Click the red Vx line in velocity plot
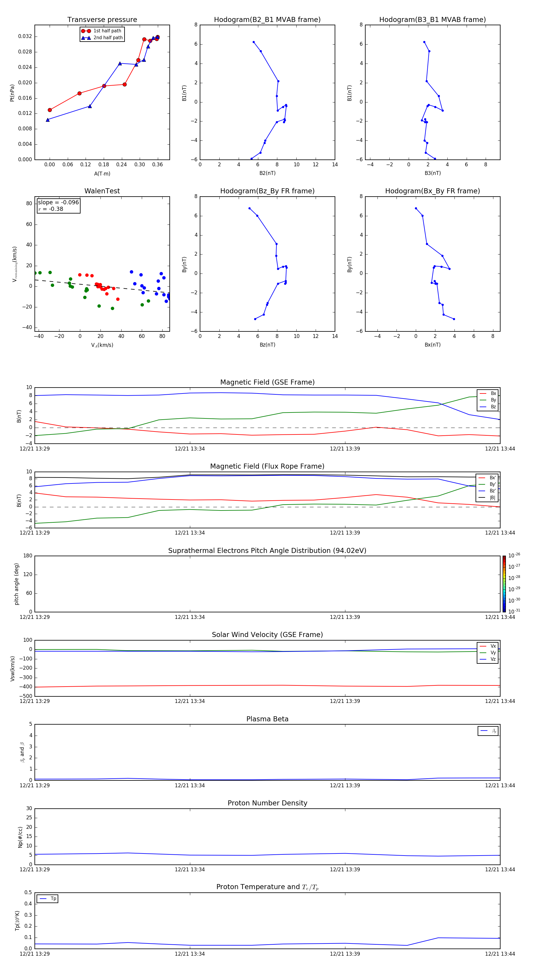Screen dimensions: 535x980 267,686
